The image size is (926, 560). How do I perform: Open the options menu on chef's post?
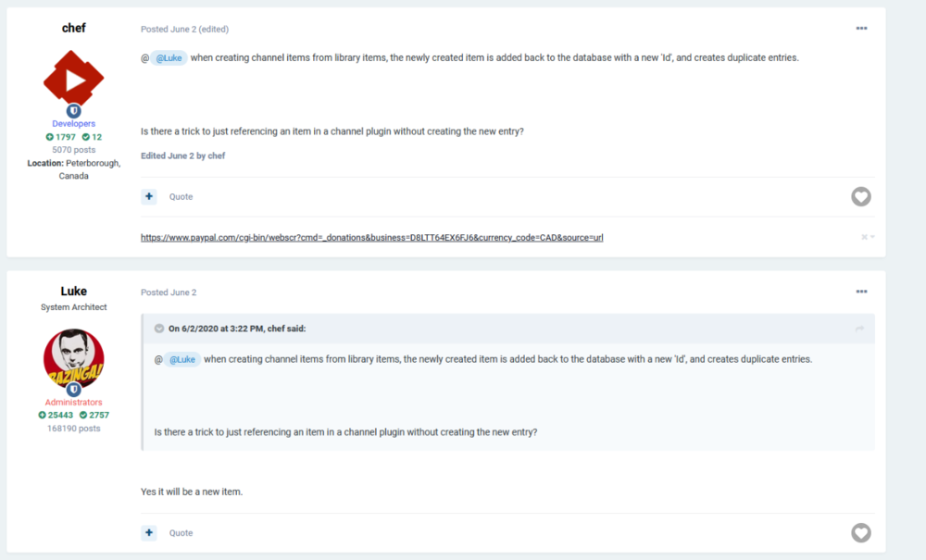click(861, 29)
